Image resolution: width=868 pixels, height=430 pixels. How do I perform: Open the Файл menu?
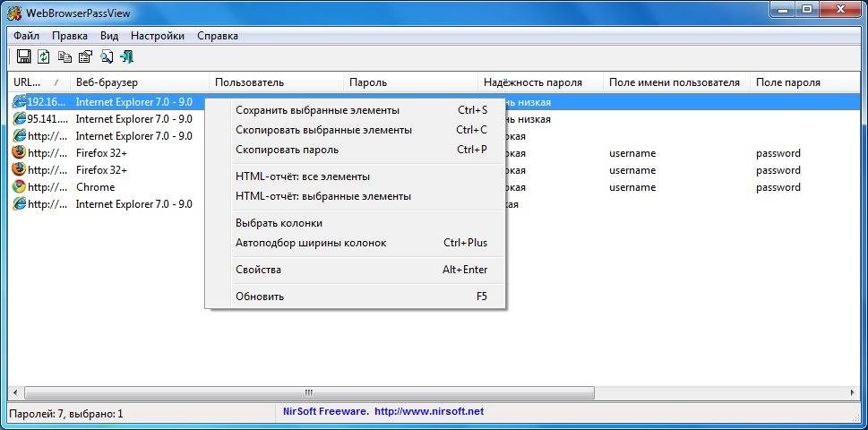27,36
